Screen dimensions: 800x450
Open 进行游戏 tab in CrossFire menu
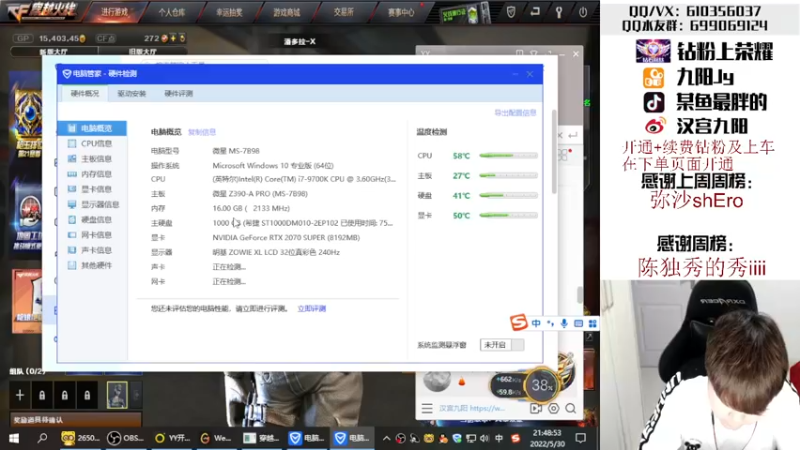114,12
